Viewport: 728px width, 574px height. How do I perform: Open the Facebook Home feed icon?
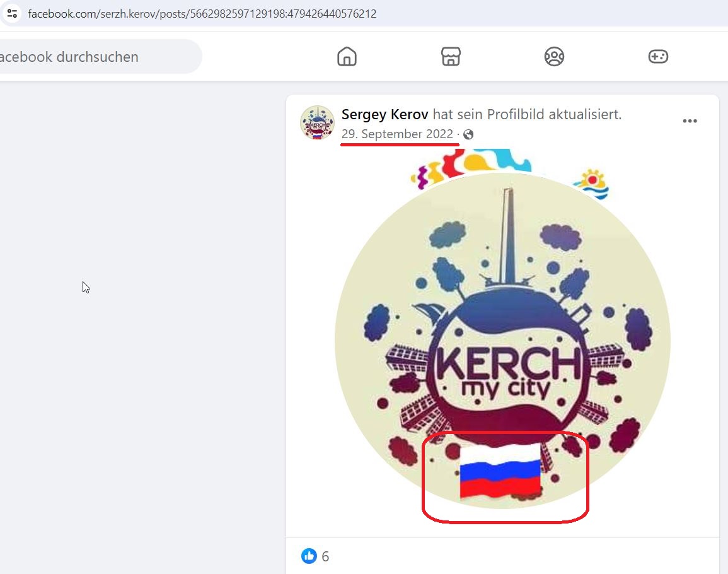347,57
